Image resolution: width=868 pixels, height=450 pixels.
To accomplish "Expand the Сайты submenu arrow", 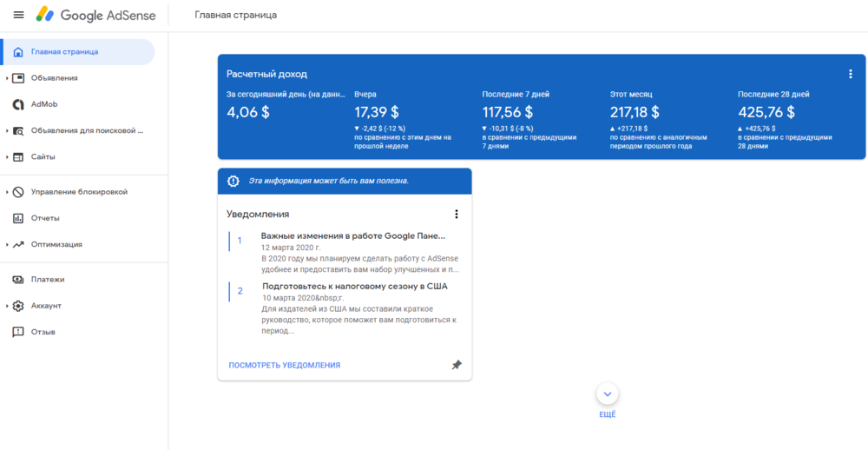I will click(7, 157).
